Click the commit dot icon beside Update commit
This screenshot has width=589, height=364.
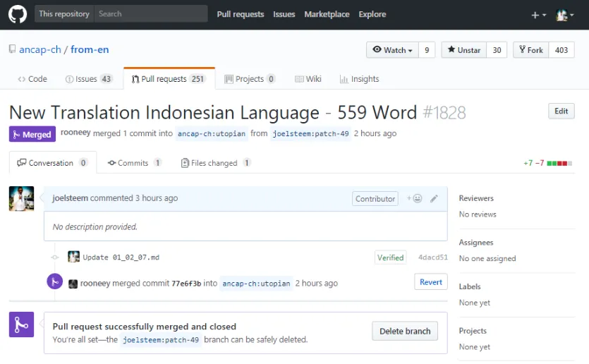55,257
